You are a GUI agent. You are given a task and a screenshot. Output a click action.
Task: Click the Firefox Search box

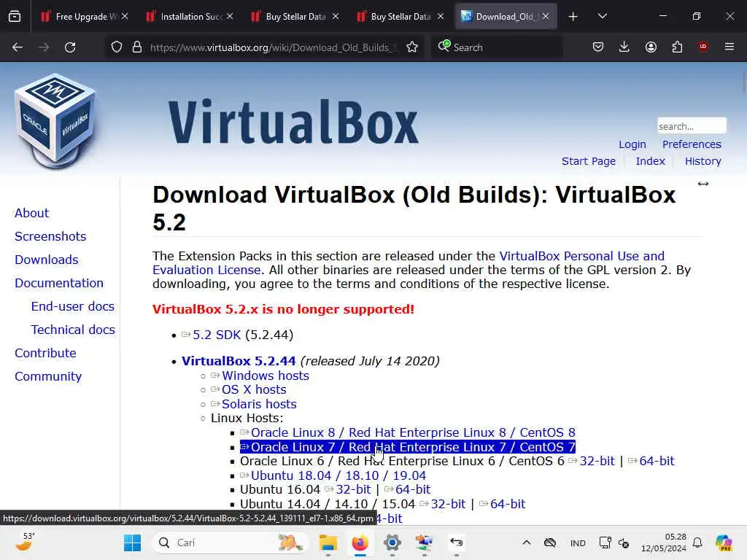(498, 47)
